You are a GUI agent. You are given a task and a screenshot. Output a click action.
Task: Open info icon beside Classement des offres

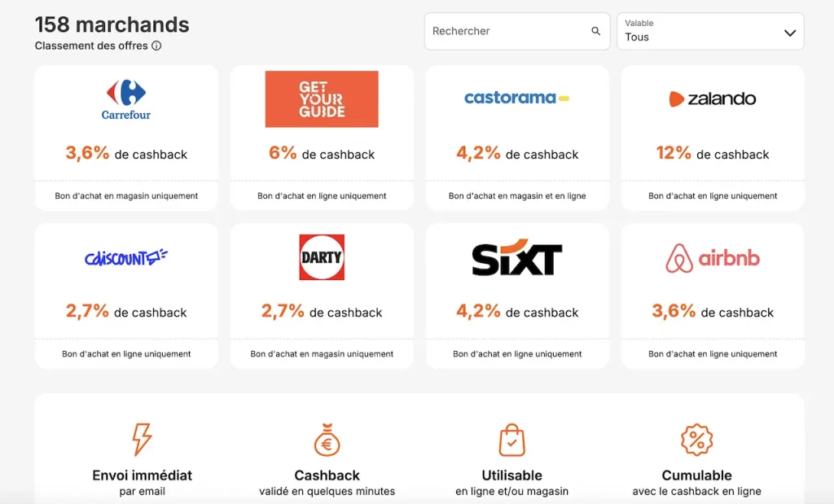pos(156,46)
